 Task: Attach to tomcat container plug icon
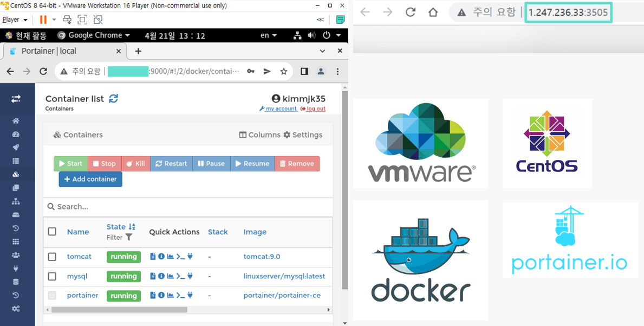coord(190,257)
